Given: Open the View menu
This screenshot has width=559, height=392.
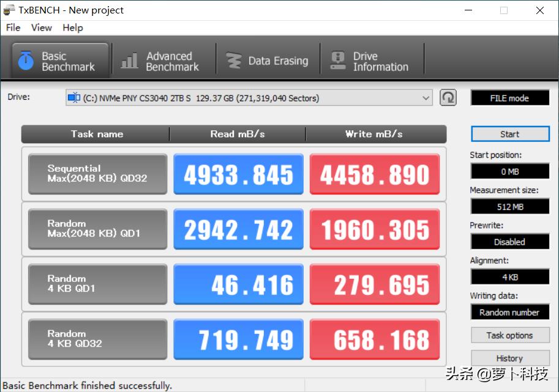Looking at the screenshot, I should 41,28.
